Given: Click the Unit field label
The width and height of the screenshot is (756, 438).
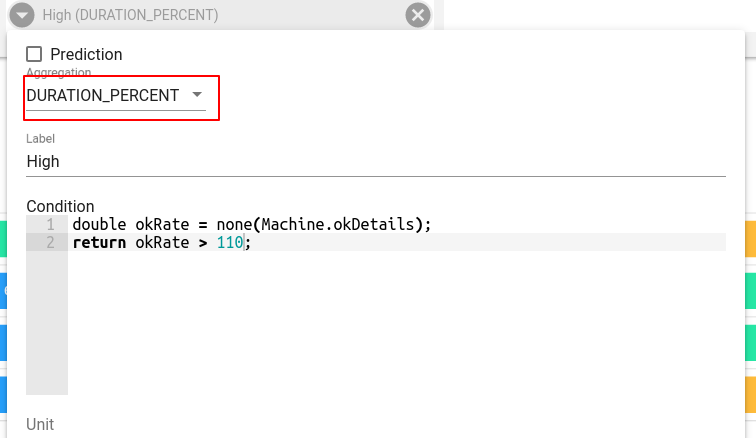Looking at the screenshot, I should click(x=40, y=424).
